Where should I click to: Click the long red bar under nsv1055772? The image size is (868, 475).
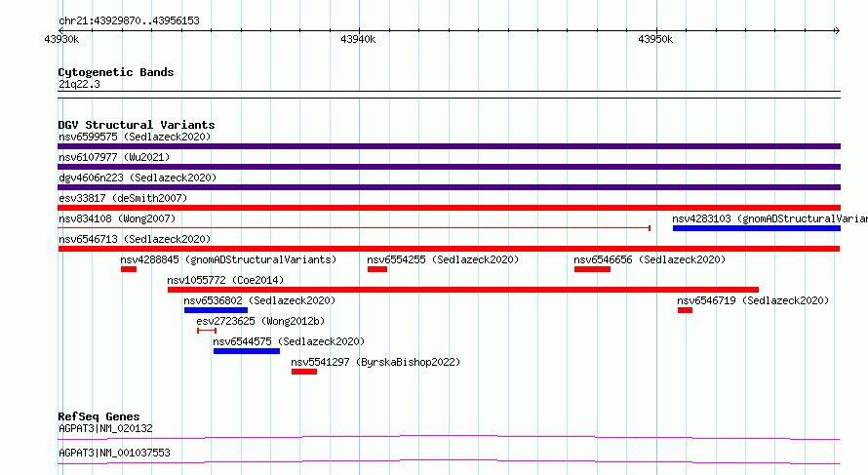[463, 290]
